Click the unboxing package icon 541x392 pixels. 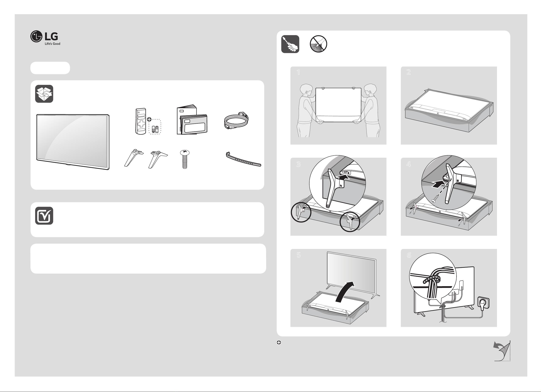coord(44,94)
